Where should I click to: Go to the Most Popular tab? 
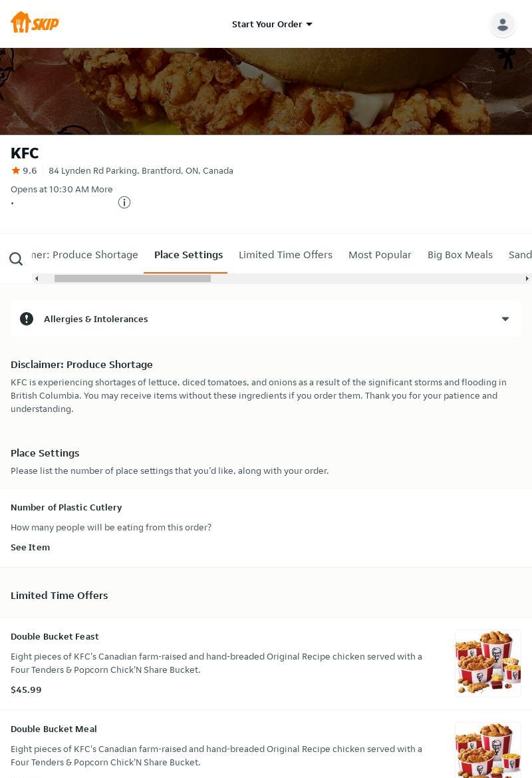point(380,255)
